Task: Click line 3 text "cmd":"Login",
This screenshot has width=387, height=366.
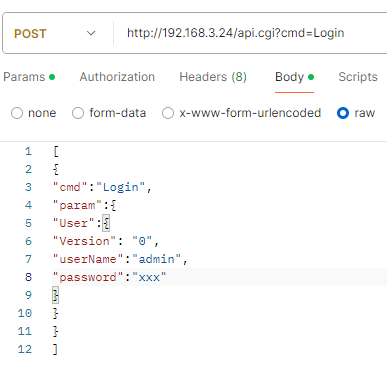Action: coord(102,187)
